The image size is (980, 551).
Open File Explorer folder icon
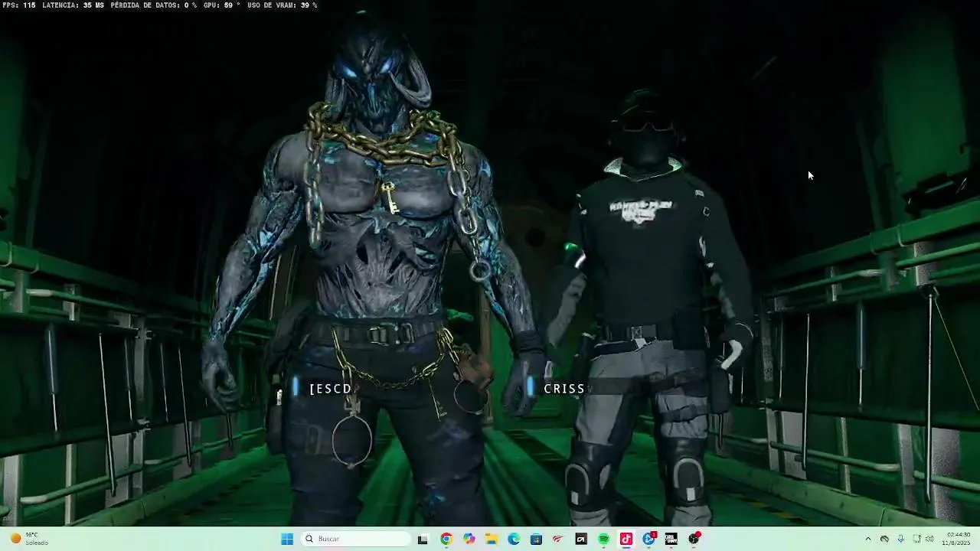[x=492, y=539]
